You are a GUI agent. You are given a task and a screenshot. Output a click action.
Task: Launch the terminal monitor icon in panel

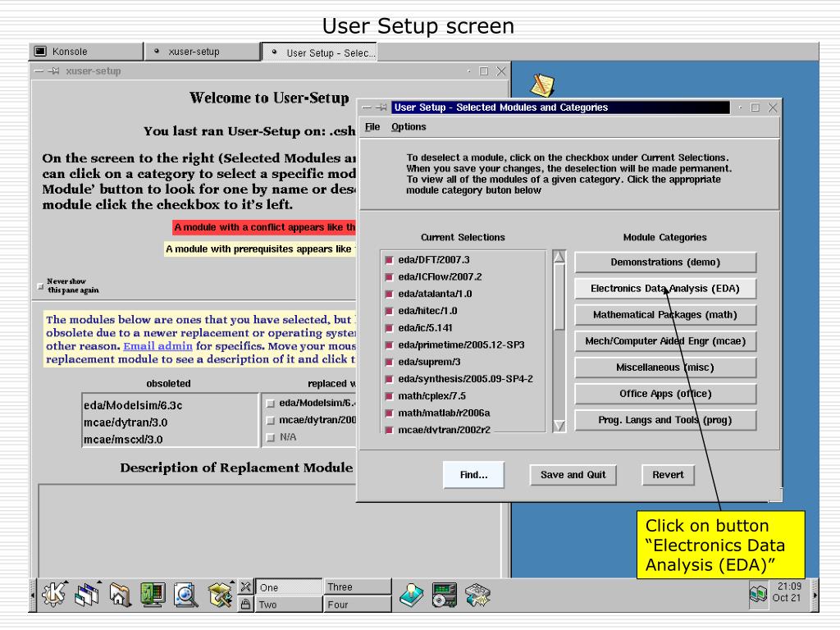tap(153, 595)
